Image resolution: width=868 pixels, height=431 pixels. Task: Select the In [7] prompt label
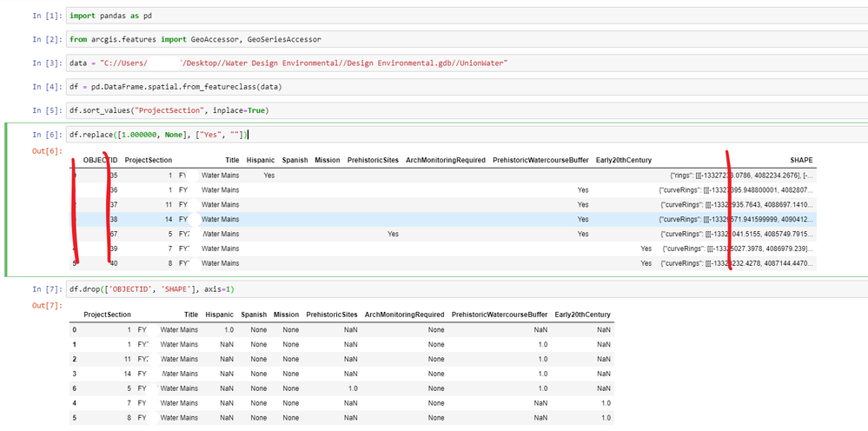click(x=46, y=288)
